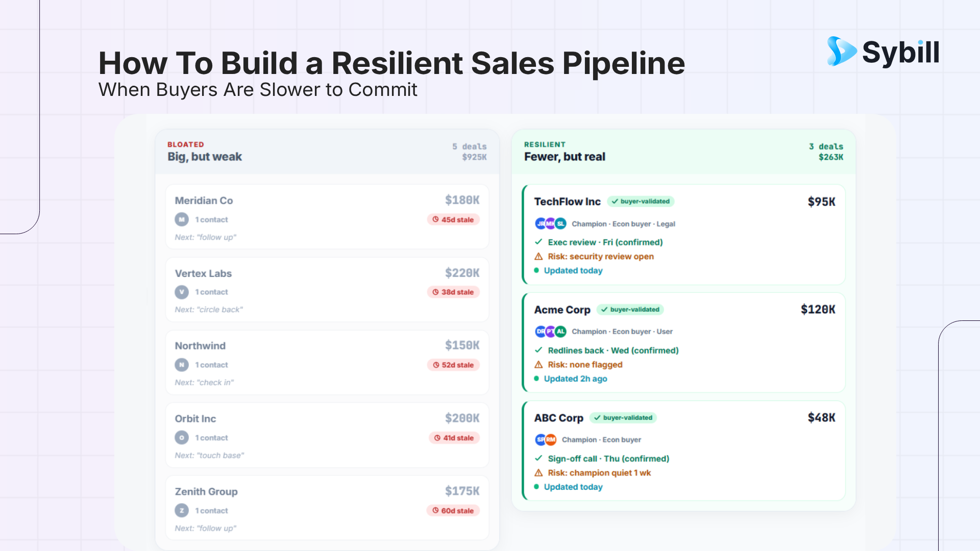Click the $175K Zenith Group amount
The image size is (980, 551).
[x=462, y=491]
